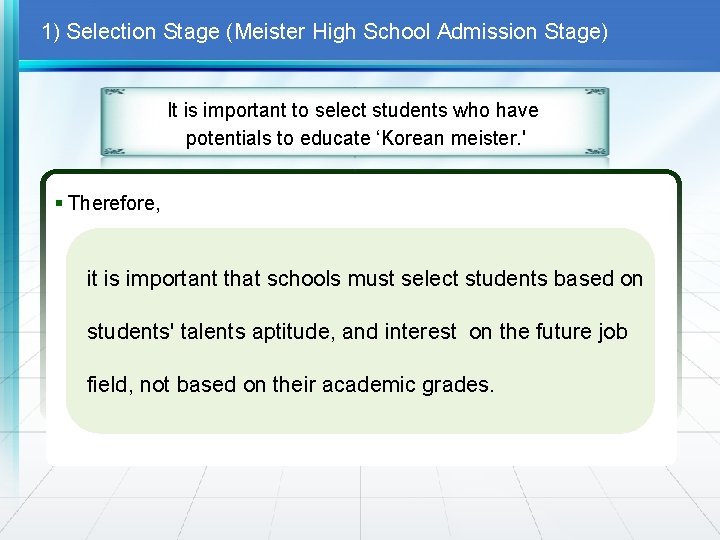Click the slide title starting "1) Selection Stage"
720x540 pixels.
pyautogui.click(x=324, y=31)
